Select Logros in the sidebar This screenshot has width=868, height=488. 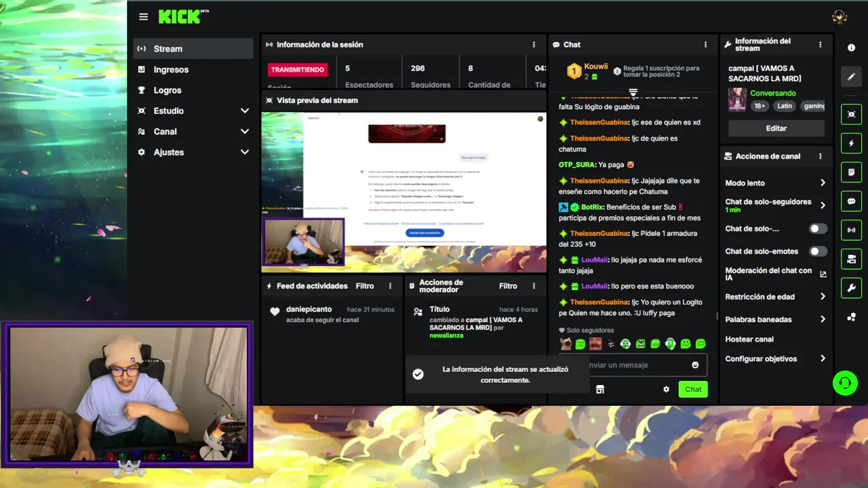(193, 90)
